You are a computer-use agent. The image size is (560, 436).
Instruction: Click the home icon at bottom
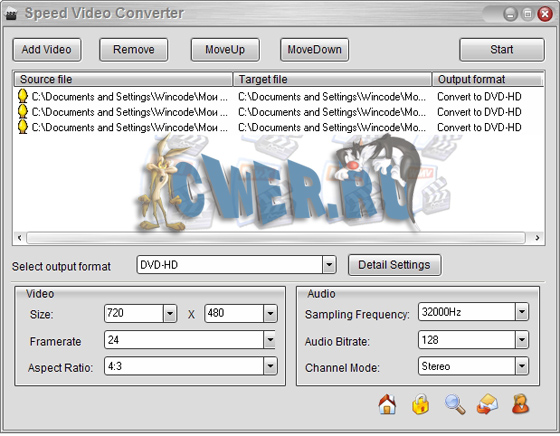click(x=387, y=404)
